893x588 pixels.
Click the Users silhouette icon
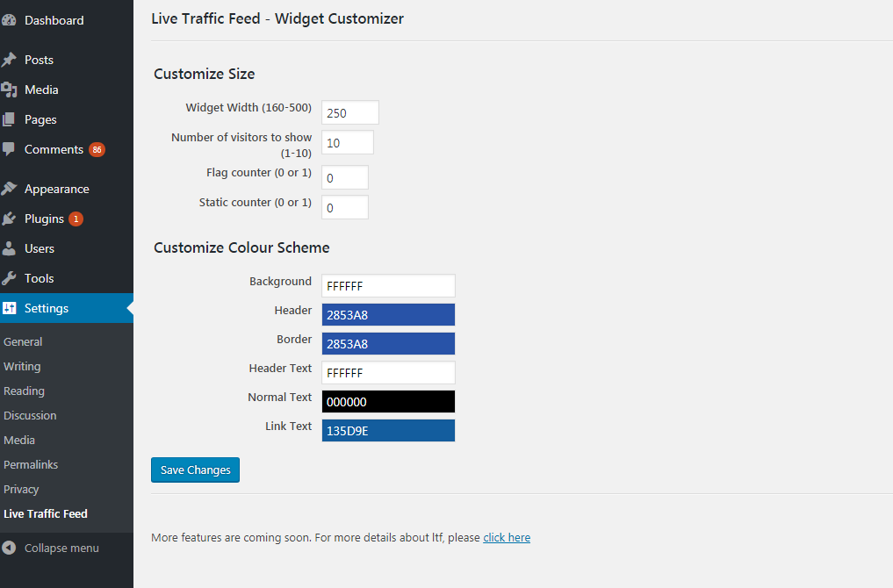point(9,248)
